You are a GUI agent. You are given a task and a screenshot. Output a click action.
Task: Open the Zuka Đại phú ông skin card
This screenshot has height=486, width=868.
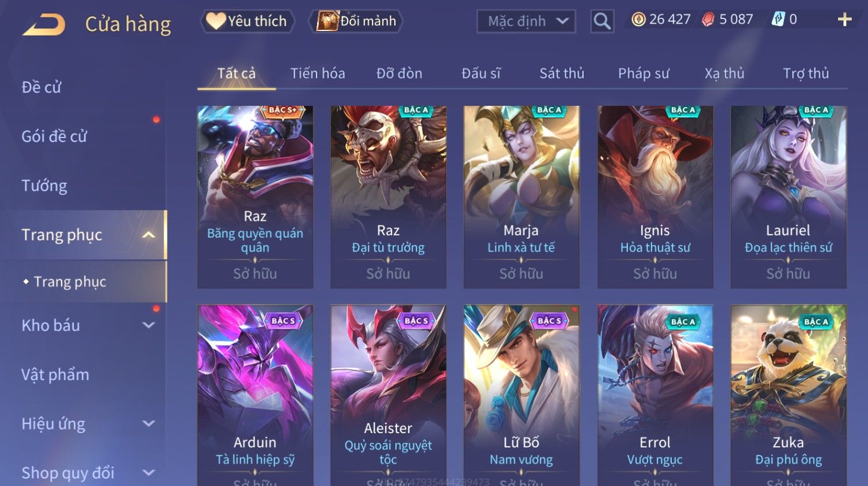pos(788,395)
